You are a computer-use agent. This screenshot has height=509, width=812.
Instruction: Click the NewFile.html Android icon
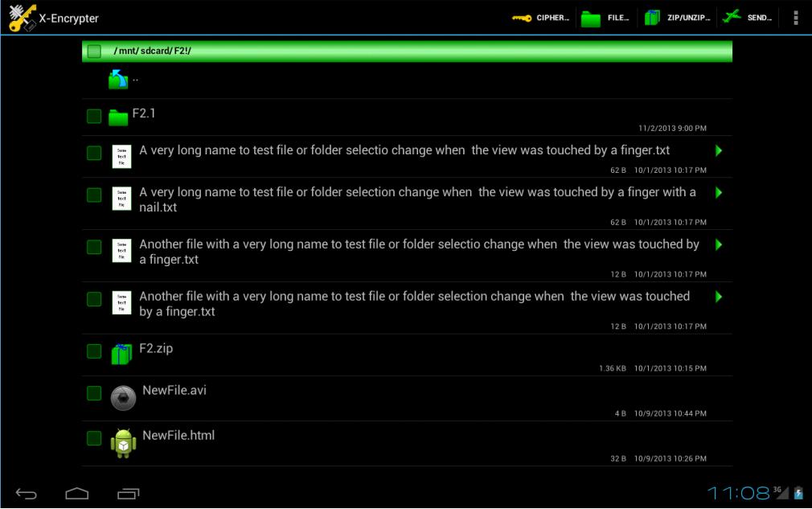tap(123, 442)
